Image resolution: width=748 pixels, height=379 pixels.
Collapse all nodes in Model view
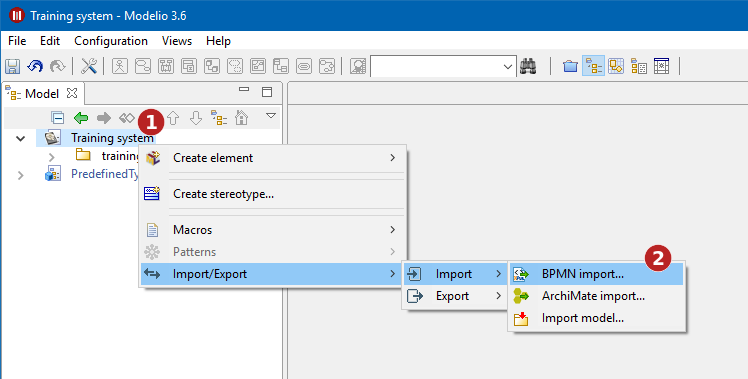point(58,117)
